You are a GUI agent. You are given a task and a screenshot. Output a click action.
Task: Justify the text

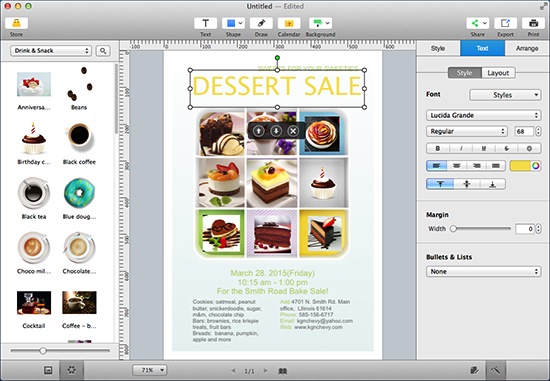496,166
